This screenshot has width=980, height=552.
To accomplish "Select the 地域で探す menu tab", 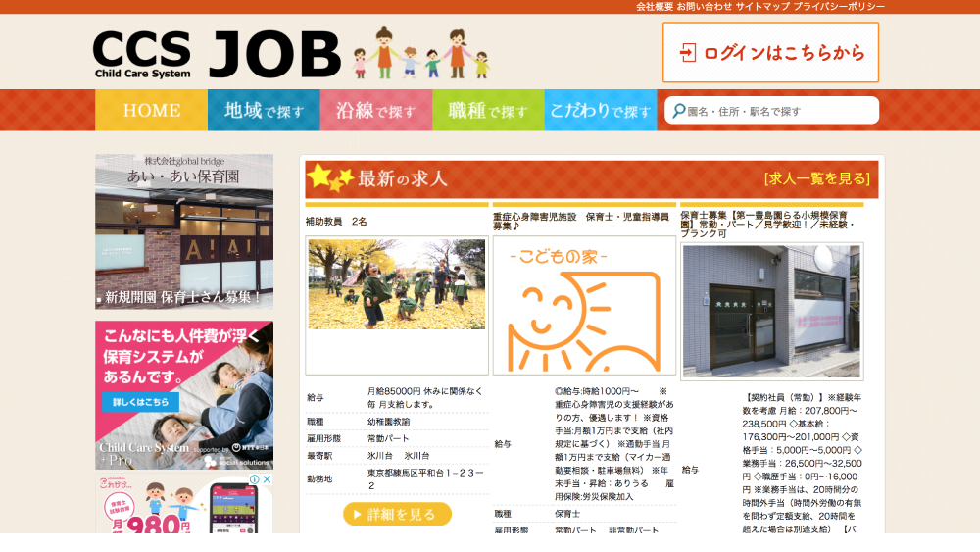I will click(264, 110).
